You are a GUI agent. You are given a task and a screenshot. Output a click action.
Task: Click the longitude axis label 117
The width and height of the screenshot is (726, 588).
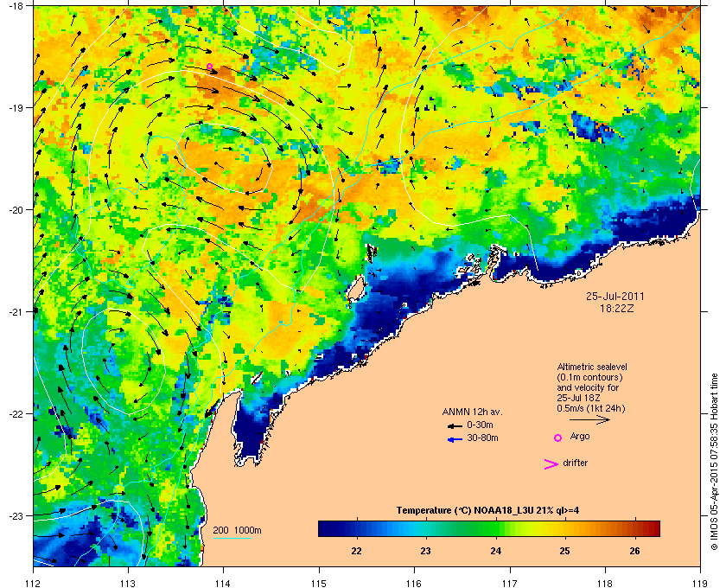[x=510, y=583]
